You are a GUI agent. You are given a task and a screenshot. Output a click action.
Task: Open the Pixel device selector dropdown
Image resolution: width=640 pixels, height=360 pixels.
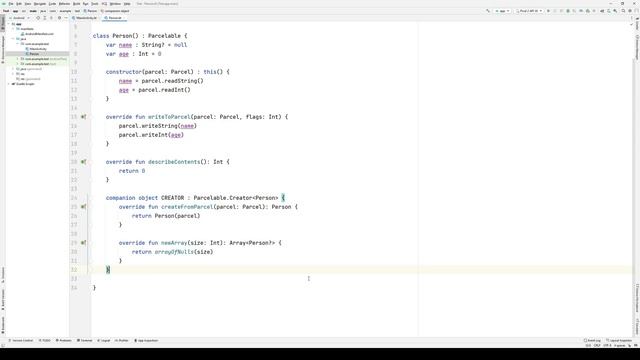[x=529, y=11]
